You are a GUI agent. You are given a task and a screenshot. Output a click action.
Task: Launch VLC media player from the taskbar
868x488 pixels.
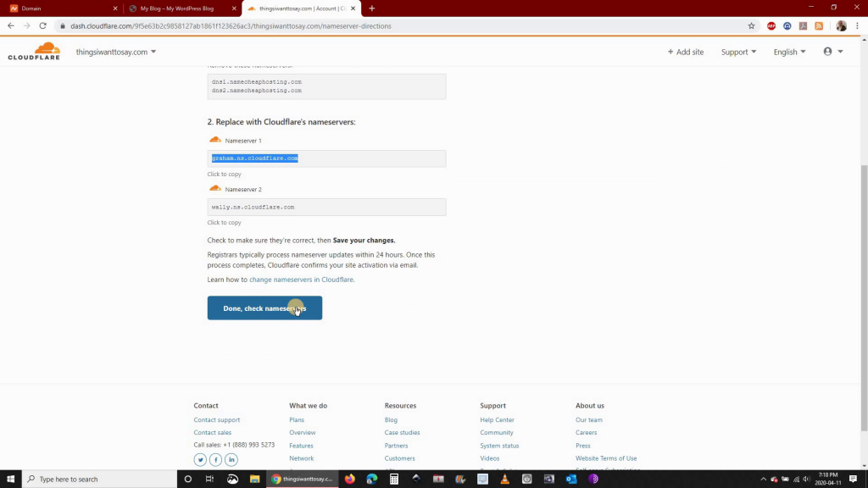[x=505, y=480]
